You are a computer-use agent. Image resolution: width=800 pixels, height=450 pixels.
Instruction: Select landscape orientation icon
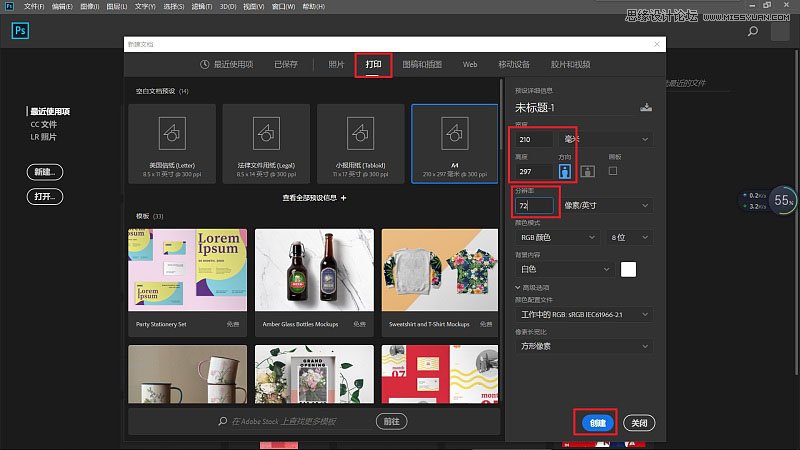click(x=587, y=171)
